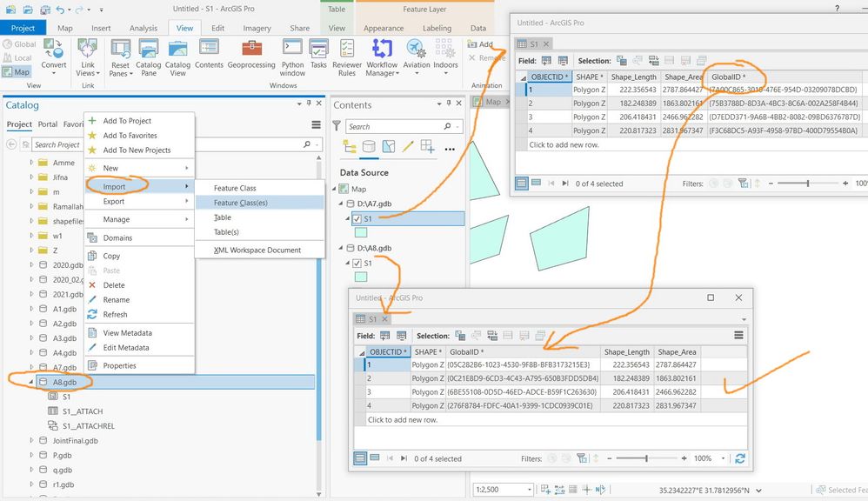Switch Contents to List By Snapping

point(427,147)
